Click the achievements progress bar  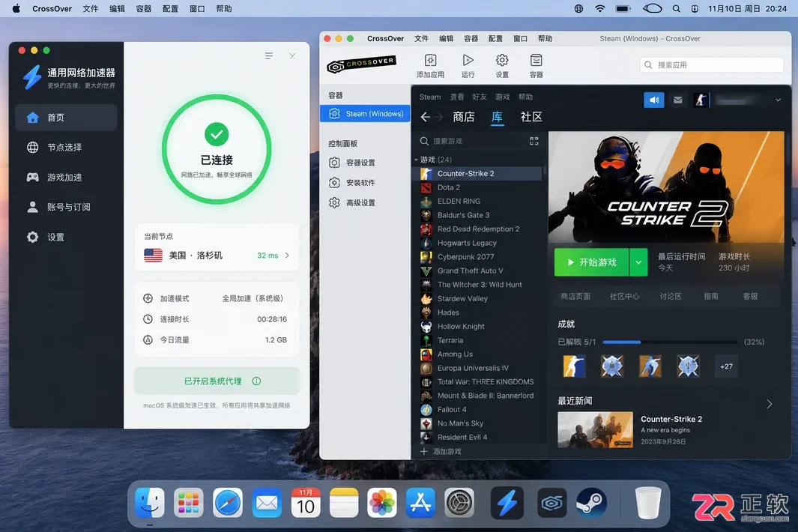(x=670, y=342)
